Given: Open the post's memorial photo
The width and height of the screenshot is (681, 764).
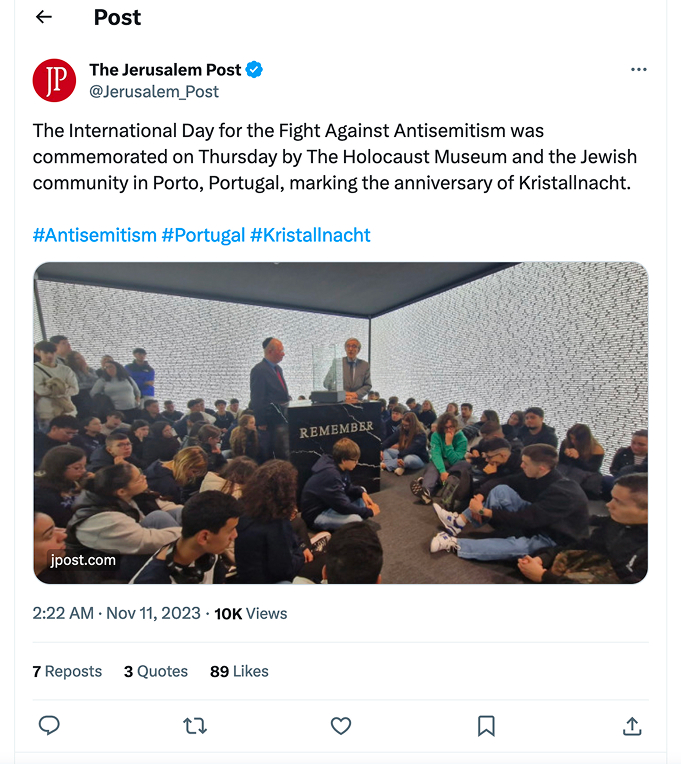Looking at the screenshot, I should 340,422.
